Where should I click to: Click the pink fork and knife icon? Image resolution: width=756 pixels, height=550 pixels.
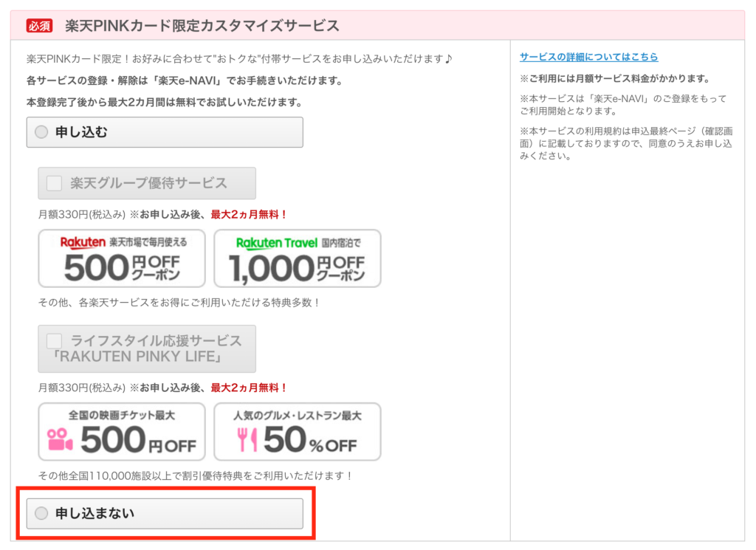pos(247,439)
